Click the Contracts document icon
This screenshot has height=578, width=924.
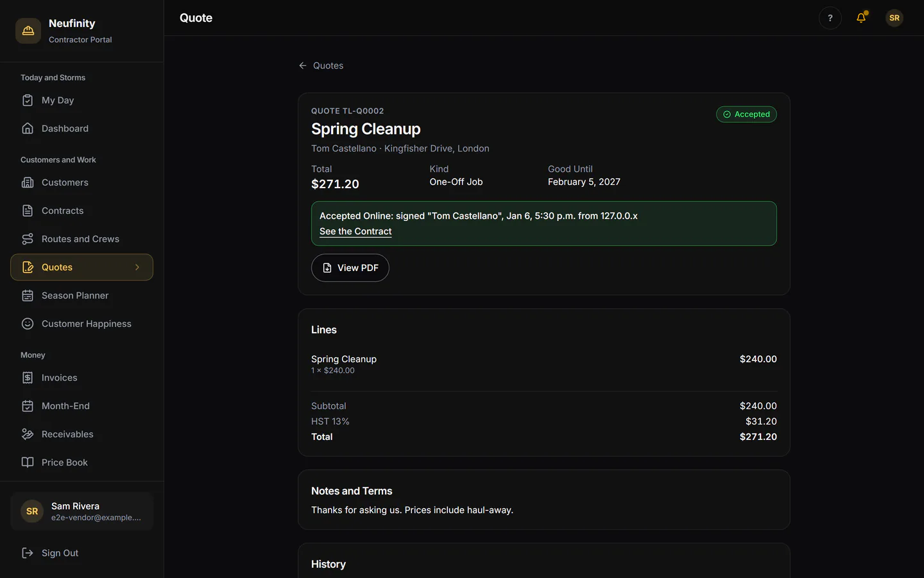(28, 211)
